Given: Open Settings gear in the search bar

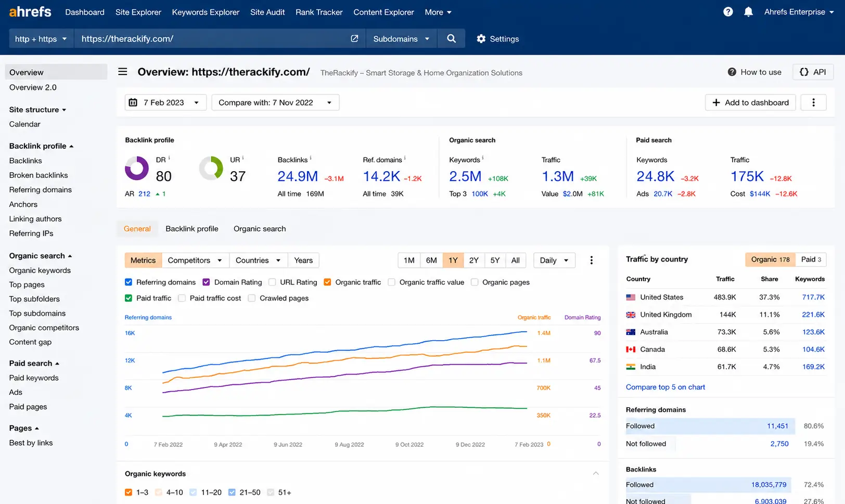Looking at the screenshot, I should pos(497,38).
